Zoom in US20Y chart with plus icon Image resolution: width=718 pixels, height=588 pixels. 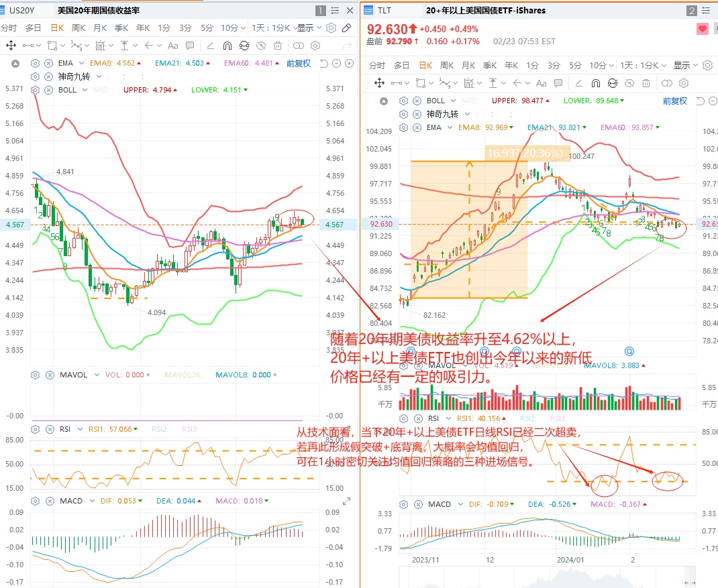(x=350, y=63)
